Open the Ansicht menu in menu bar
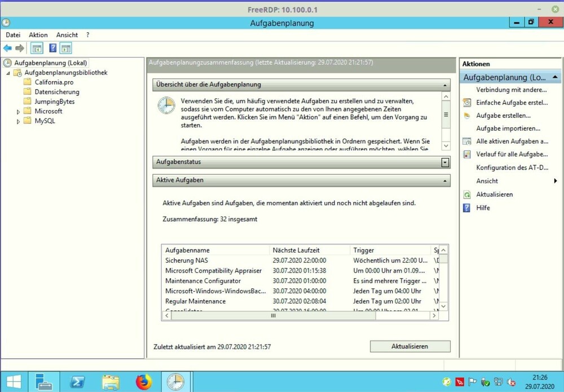Viewport: 564px width, 392px height. [x=67, y=35]
